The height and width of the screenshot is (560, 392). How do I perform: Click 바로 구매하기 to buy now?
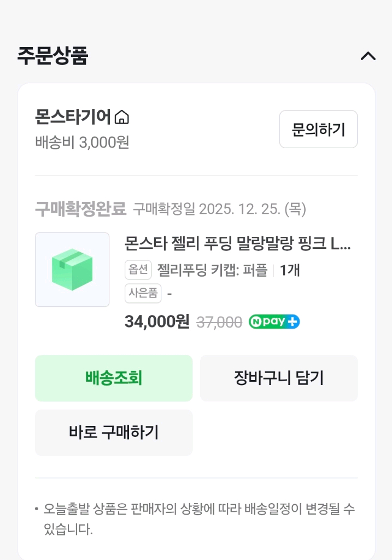(114, 432)
